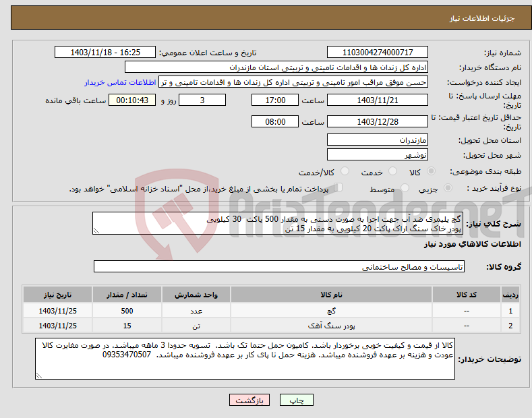Click the unit cell تن

[x=196, y=326]
